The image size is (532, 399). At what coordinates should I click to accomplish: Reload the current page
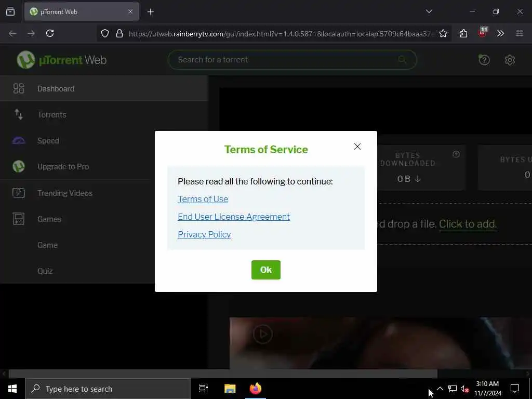click(50, 33)
